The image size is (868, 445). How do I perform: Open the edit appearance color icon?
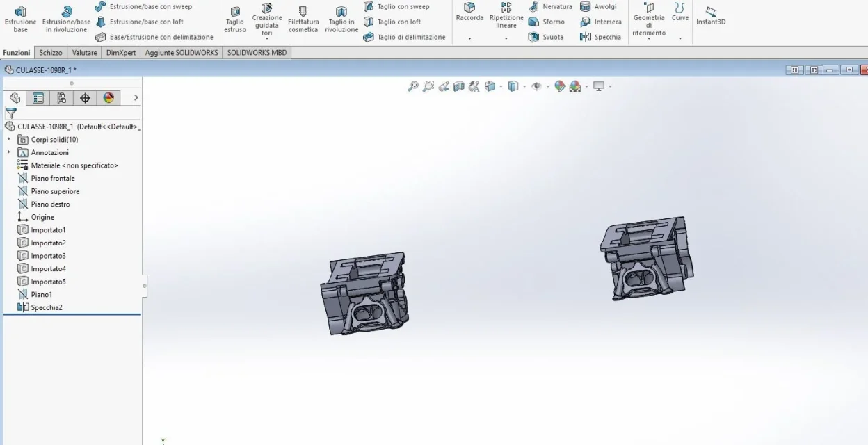[x=559, y=86]
